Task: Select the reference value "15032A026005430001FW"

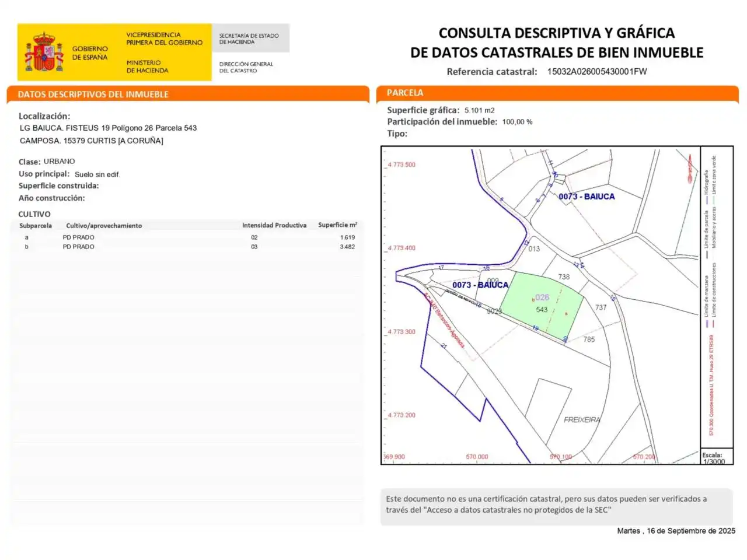Action: click(597, 72)
